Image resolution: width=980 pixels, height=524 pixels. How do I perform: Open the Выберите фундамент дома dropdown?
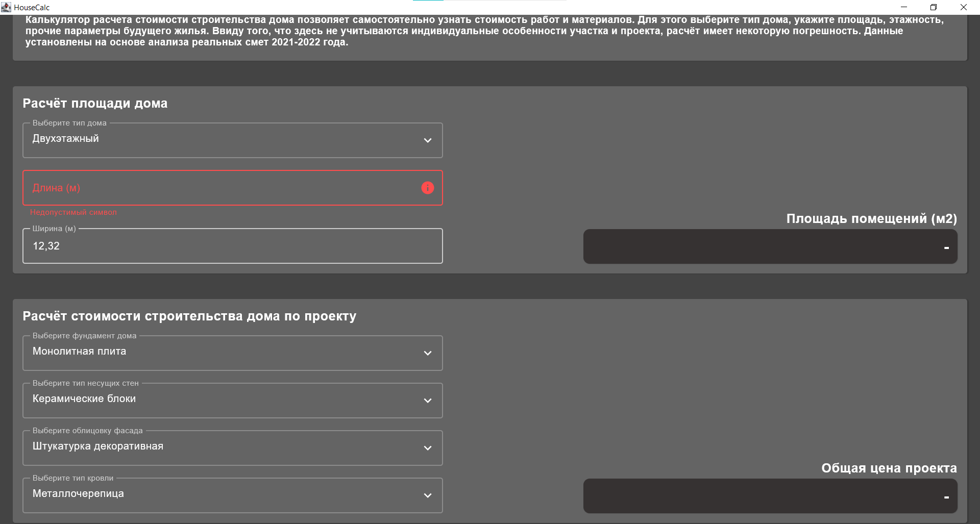pyautogui.click(x=232, y=353)
